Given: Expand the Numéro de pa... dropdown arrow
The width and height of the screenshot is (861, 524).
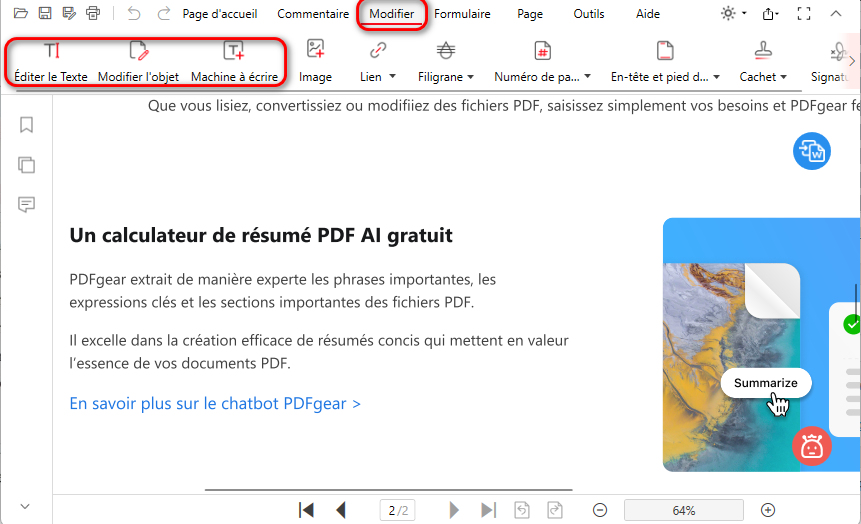Looking at the screenshot, I should click(588, 77).
